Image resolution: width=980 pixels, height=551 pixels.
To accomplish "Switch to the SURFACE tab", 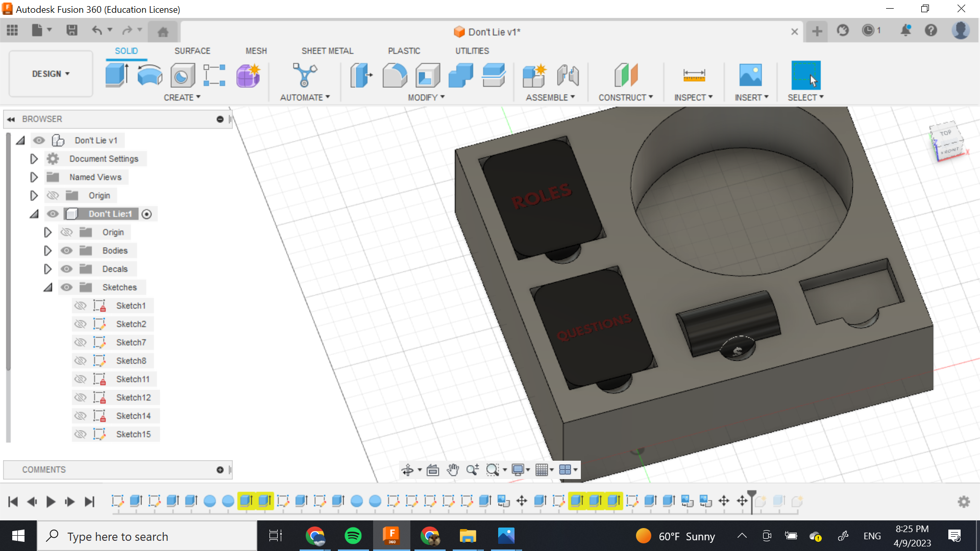I will (192, 51).
